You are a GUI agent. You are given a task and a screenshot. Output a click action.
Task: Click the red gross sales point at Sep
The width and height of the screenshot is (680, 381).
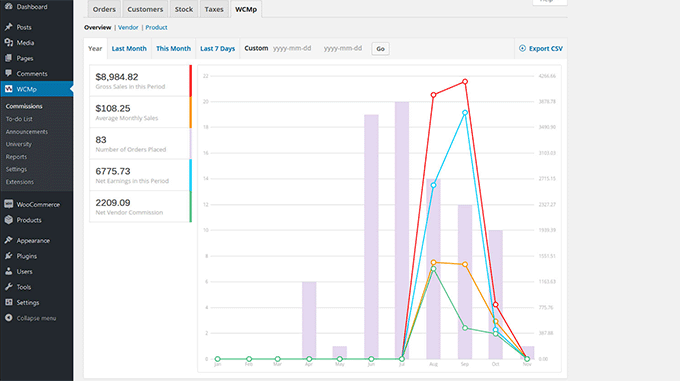[x=465, y=81]
